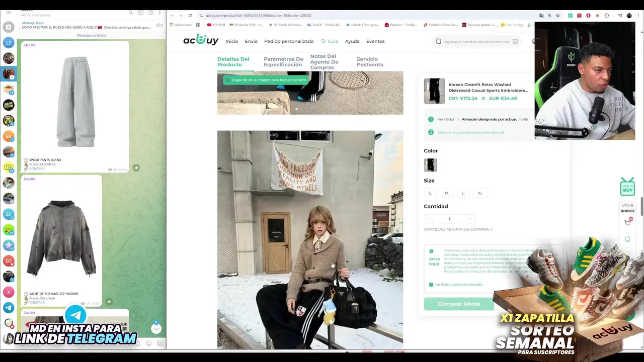Image resolution: width=644 pixels, height=362 pixels.
Task: Click 'Calcular el costo de envío internacional'
Action: (470, 132)
